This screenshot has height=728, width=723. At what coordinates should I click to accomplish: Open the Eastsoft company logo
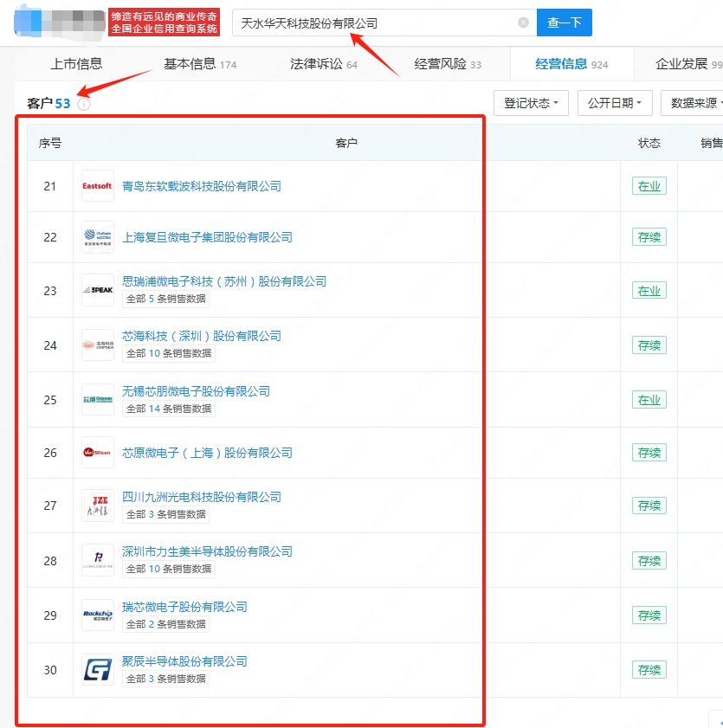click(98, 186)
